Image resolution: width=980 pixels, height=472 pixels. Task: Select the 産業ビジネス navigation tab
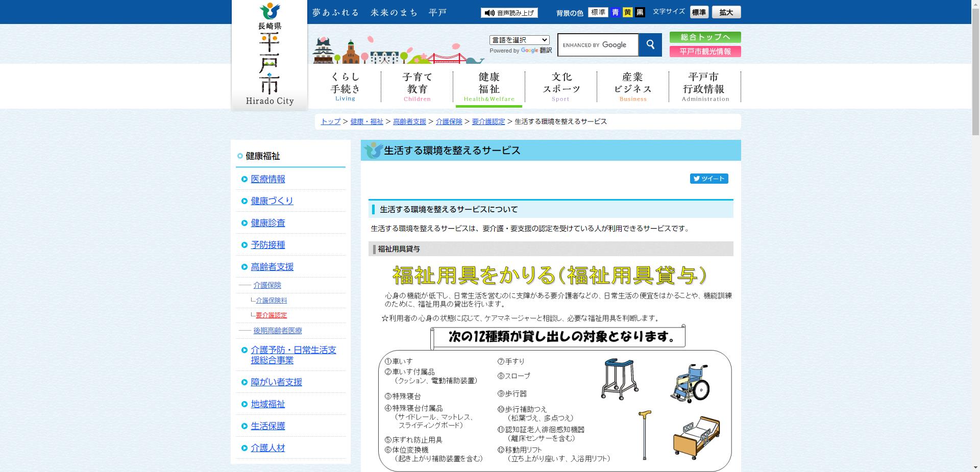pyautogui.click(x=632, y=86)
